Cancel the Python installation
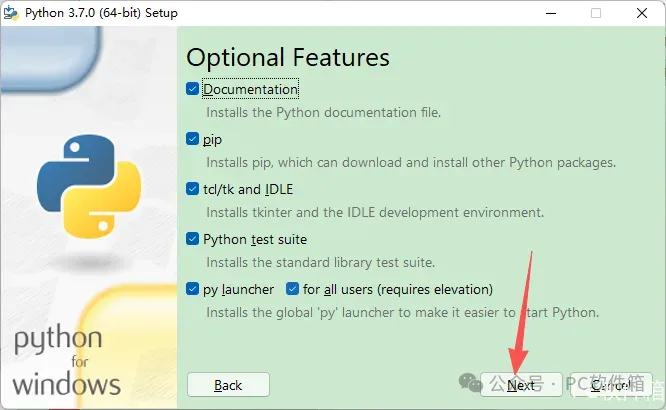This screenshot has height=410, width=666. tap(611, 385)
